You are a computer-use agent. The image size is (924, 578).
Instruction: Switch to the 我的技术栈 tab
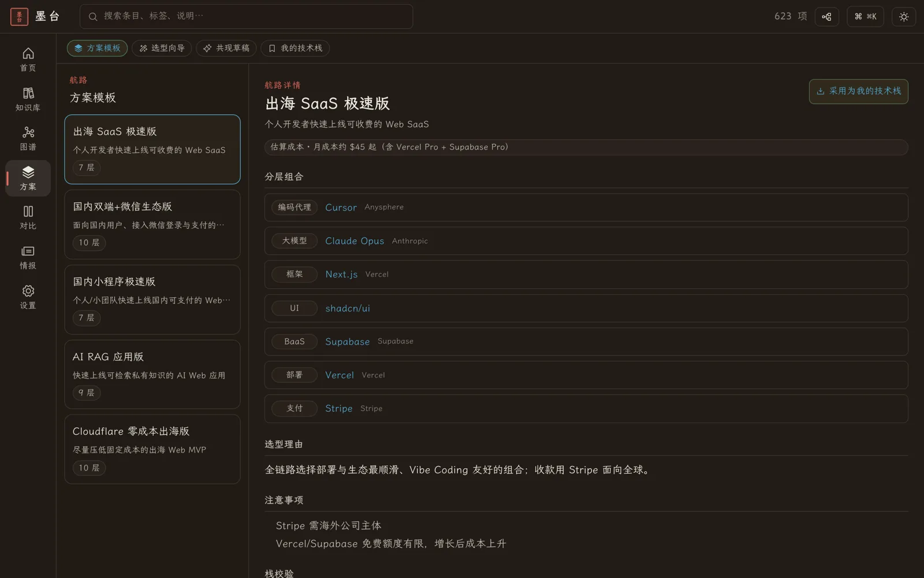(x=295, y=48)
